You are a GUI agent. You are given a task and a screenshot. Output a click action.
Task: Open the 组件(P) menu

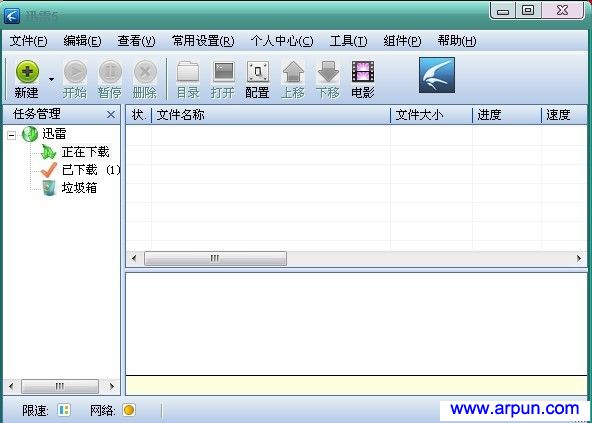(402, 41)
